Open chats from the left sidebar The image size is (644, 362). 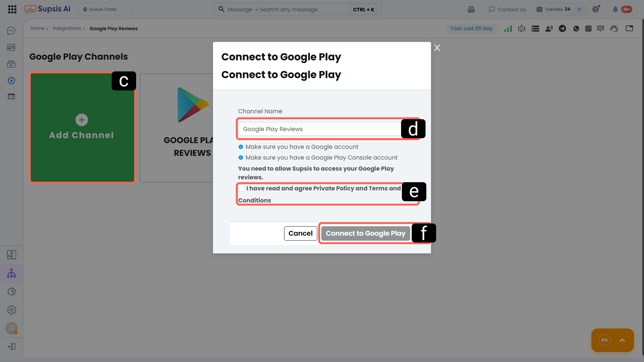coord(11,31)
